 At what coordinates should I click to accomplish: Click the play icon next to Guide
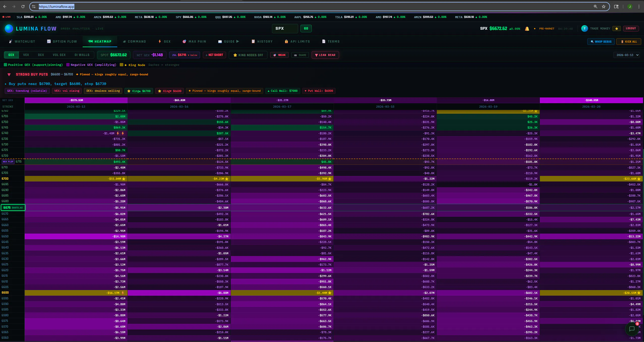(238, 41)
